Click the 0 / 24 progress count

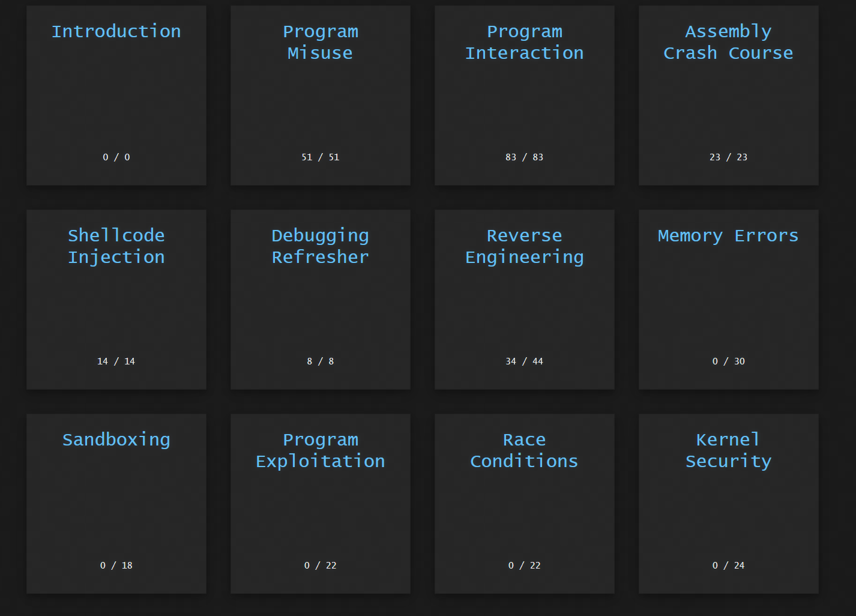(728, 566)
